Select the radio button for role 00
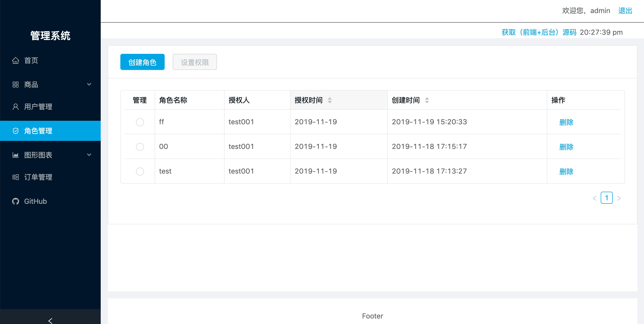The width and height of the screenshot is (644, 324). pos(140,147)
